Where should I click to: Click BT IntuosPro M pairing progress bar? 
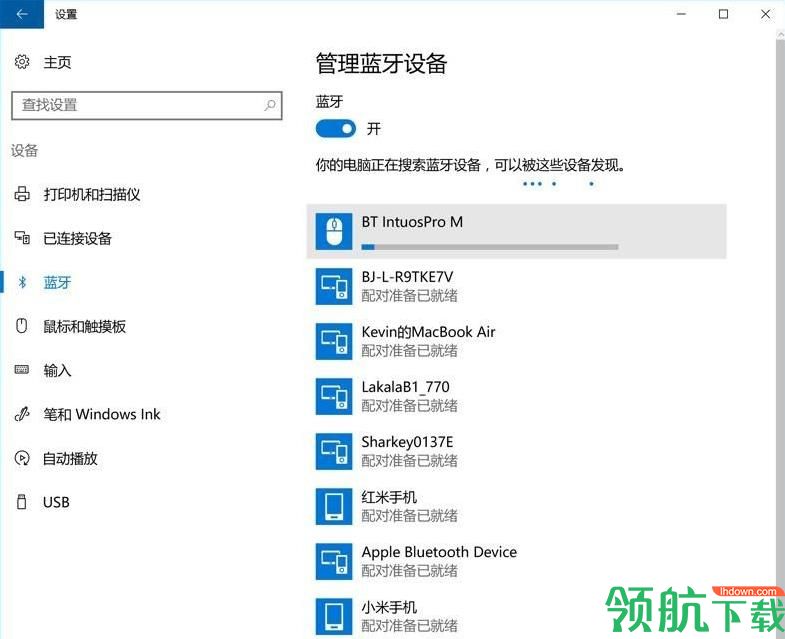pyautogui.click(x=490, y=247)
